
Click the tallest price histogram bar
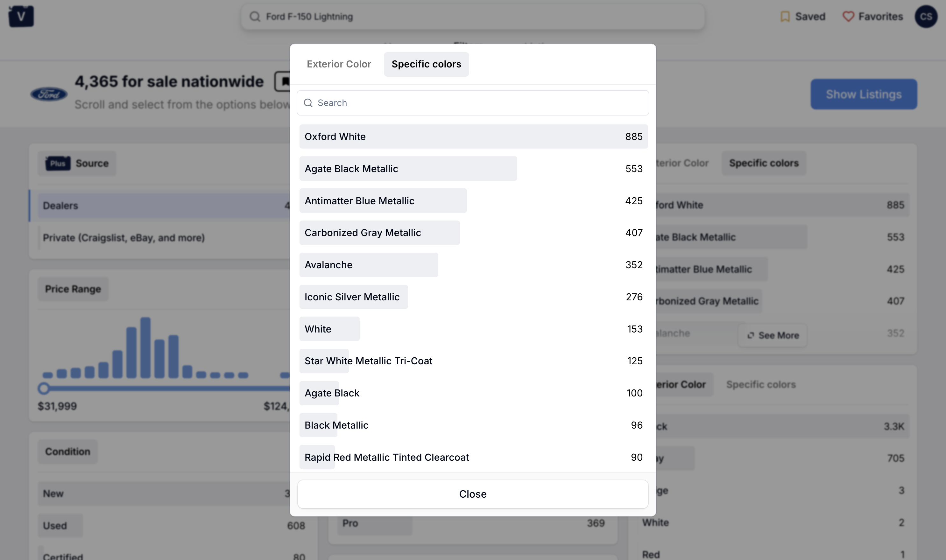[x=145, y=347]
